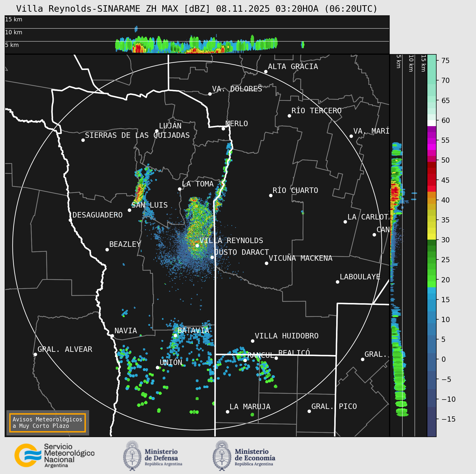Image resolution: width=476 pixels, height=474 pixels.
Task: Click the BATAVIA map label
Action: click(x=193, y=330)
